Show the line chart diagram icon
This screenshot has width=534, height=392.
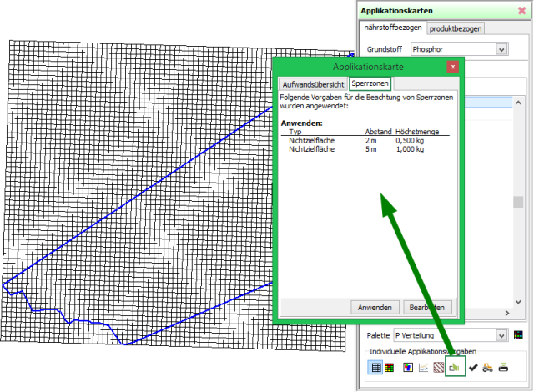423,367
